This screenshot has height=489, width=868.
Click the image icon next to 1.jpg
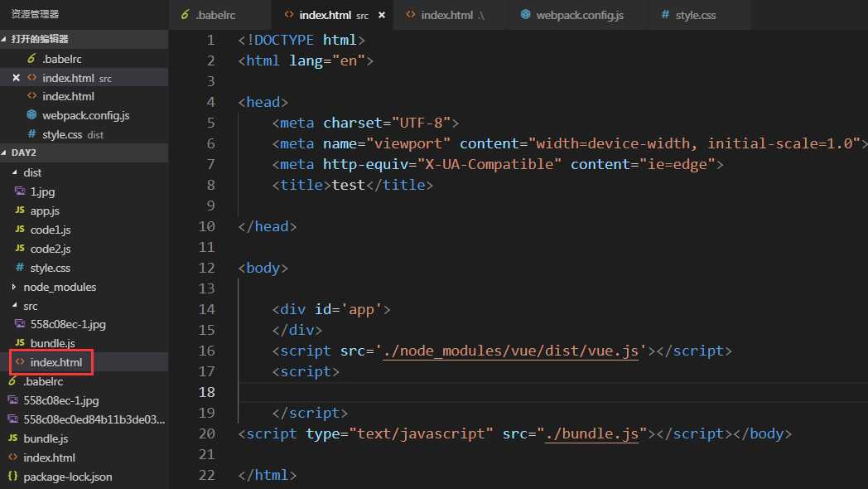click(20, 191)
